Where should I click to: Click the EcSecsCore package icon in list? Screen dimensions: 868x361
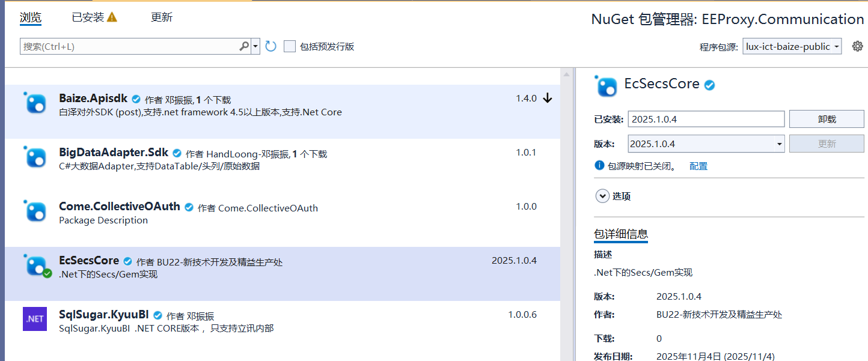pyautogui.click(x=35, y=265)
